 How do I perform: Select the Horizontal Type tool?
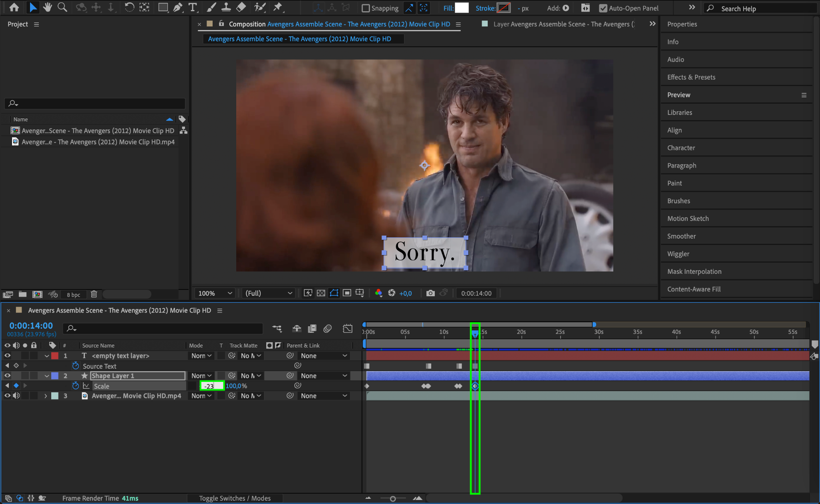pyautogui.click(x=193, y=7)
